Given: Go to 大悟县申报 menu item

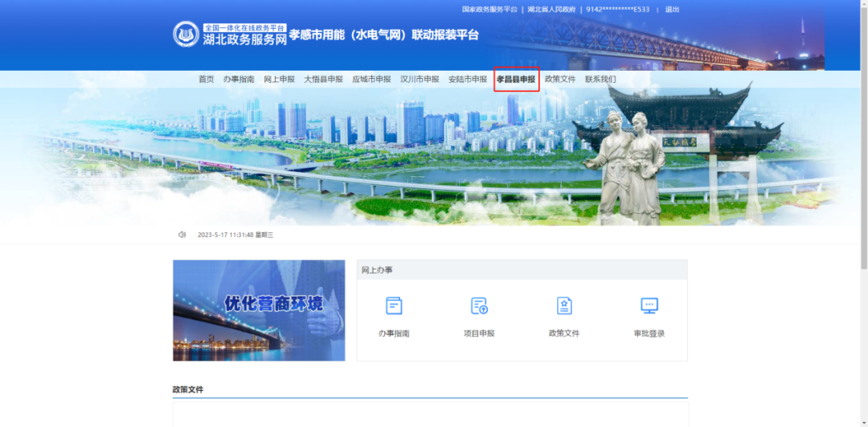Looking at the screenshot, I should (x=323, y=80).
